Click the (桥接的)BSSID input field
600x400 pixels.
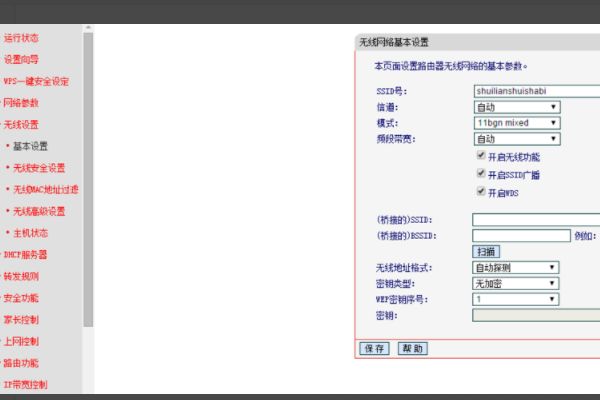pos(521,235)
